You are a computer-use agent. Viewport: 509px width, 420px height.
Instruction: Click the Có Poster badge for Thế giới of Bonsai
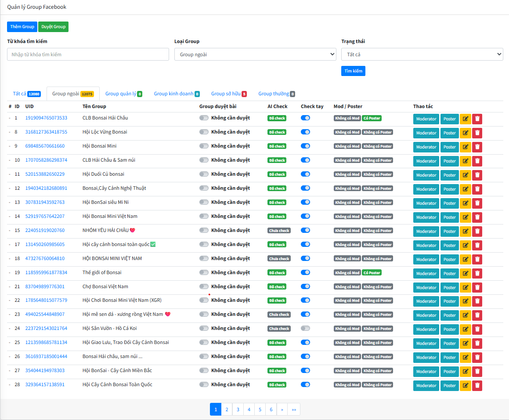[372, 273]
